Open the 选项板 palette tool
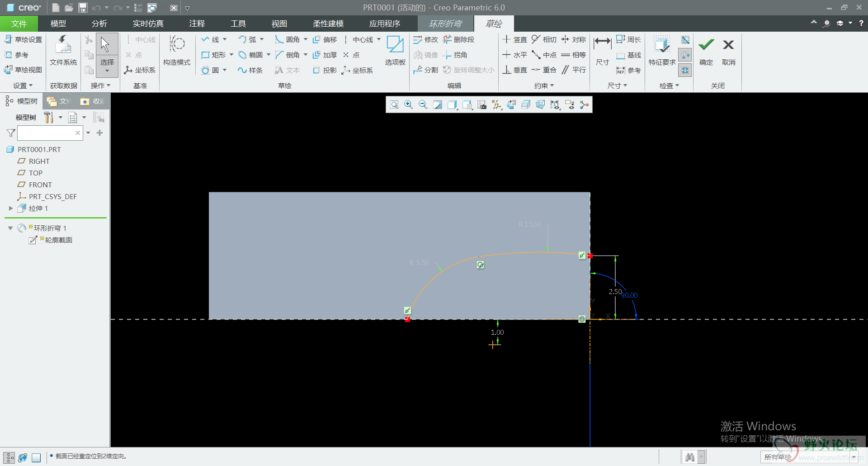This screenshot has width=868, height=466. click(x=395, y=51)
